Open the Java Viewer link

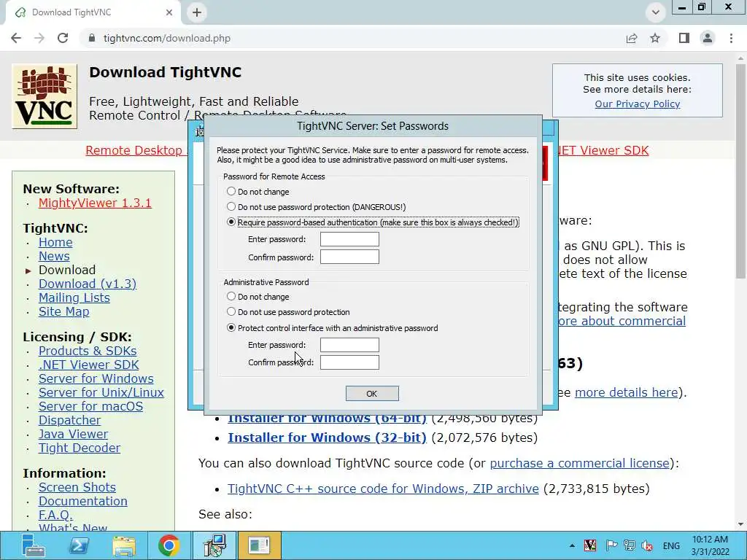(73, 434)
